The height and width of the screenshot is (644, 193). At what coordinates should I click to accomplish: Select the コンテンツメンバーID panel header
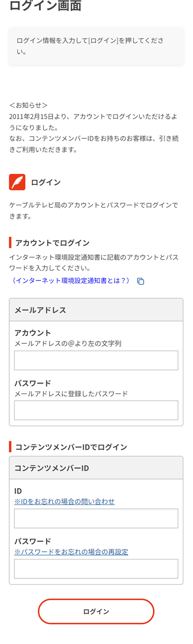tap(96, 468)
